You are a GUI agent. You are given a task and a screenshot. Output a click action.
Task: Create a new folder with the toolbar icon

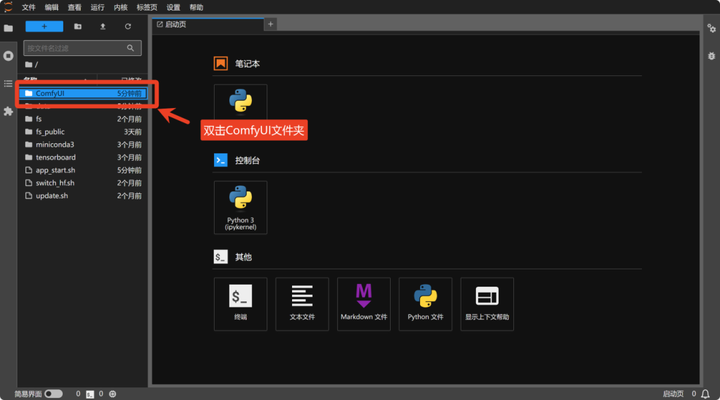click(78, 27)
